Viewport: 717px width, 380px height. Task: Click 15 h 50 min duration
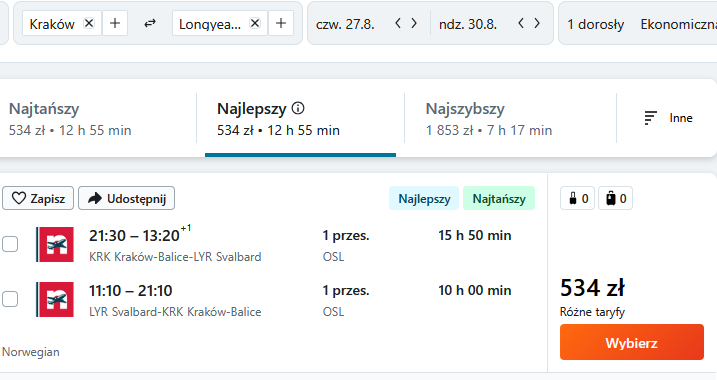pos(475,235)
